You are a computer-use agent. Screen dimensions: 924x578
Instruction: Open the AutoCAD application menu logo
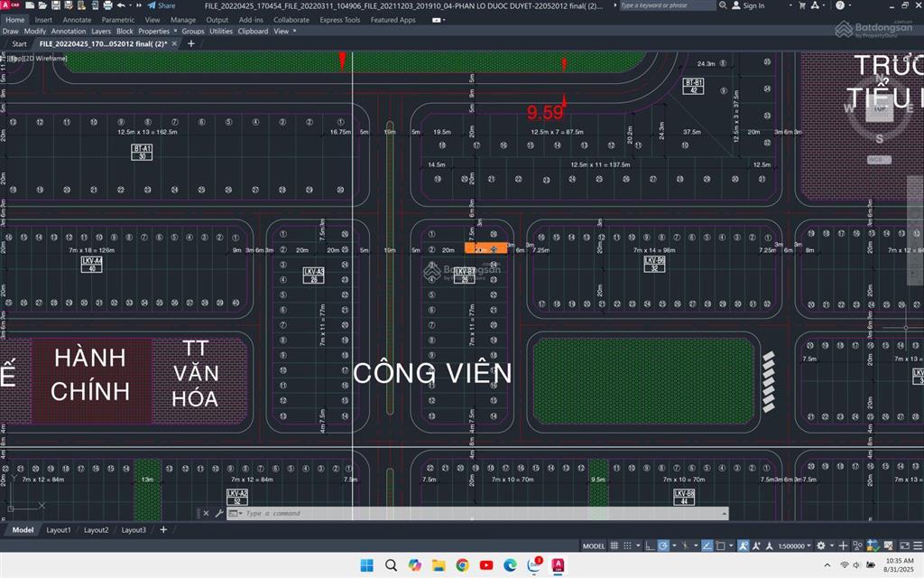(x=11, y=5)
